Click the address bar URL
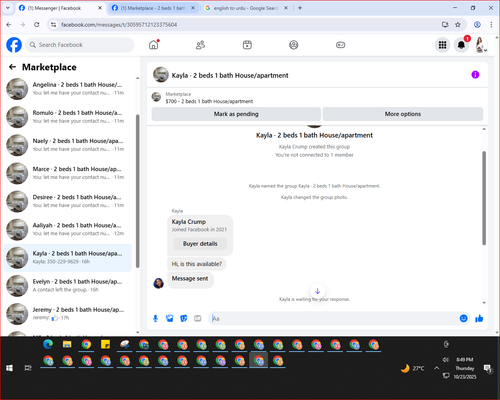 119,25
